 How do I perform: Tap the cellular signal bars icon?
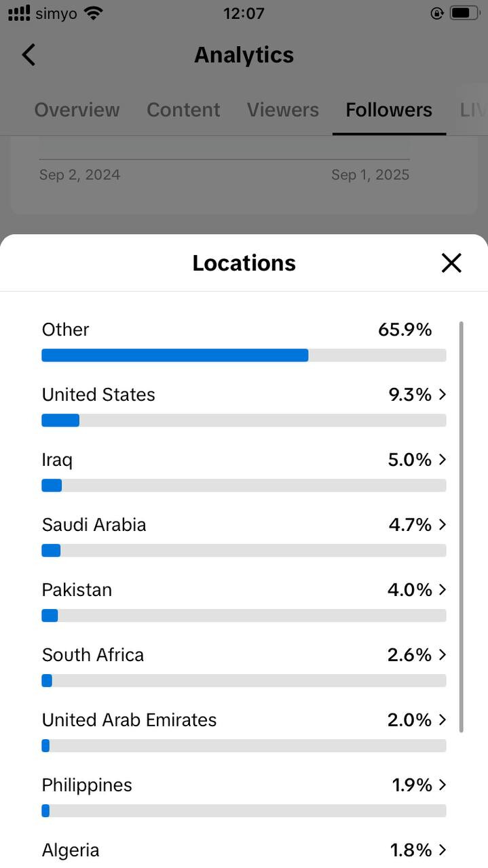[x=19, y=13]
